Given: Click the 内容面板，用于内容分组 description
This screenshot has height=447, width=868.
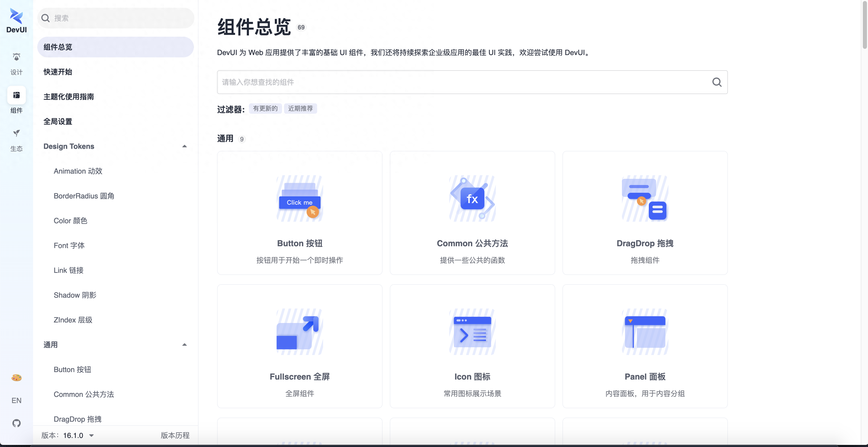Looking at the screenshot, I should pyautogui.click(x=645, y=394).
